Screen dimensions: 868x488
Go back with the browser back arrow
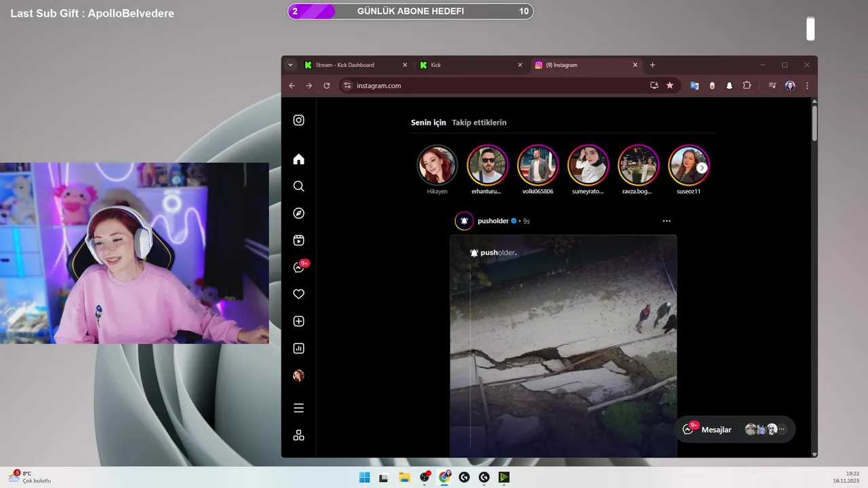pos(292,85)
